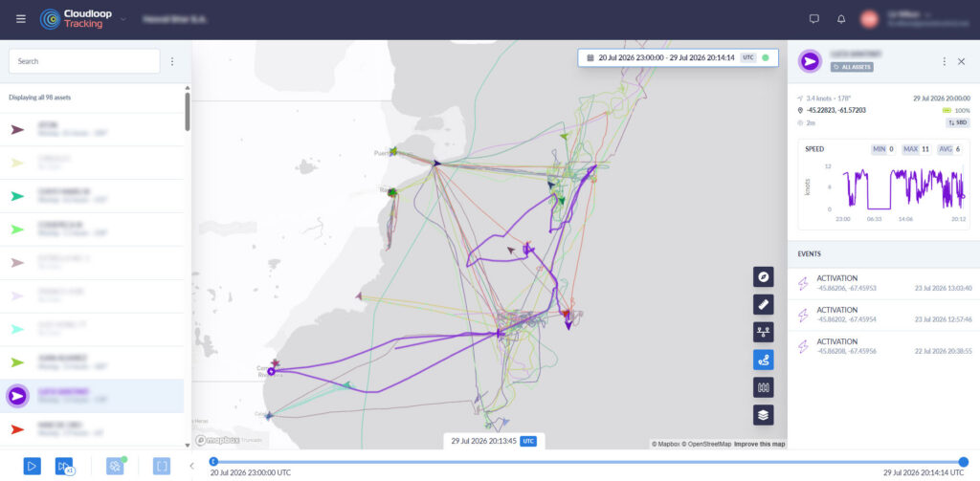Open the asset list options kebab menu

click(x=172, y=61)
